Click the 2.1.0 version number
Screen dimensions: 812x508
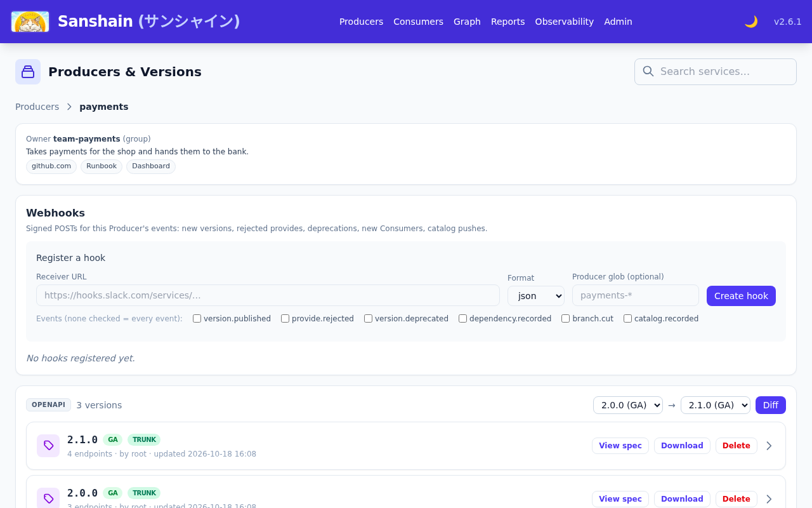[x=82, y=439]
